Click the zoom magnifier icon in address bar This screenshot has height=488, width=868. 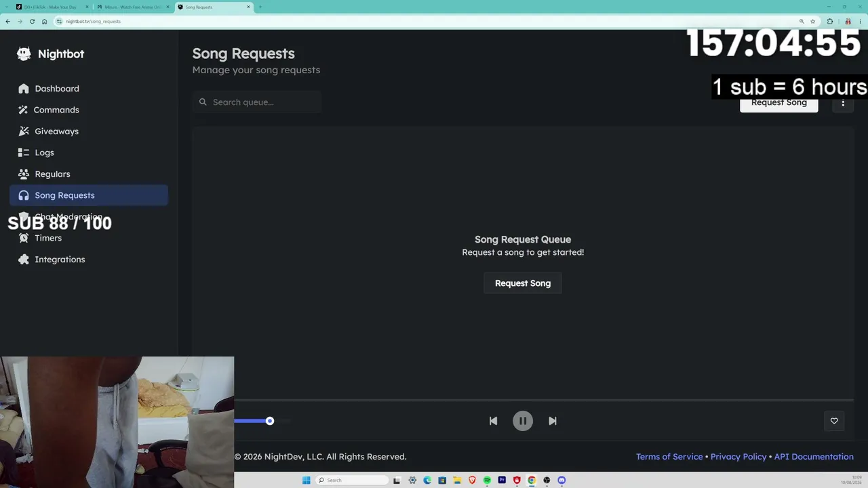802,22
